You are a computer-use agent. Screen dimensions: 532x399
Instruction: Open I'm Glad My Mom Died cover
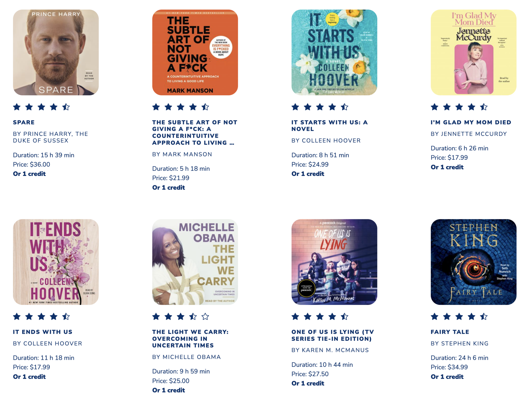[474, 52]
